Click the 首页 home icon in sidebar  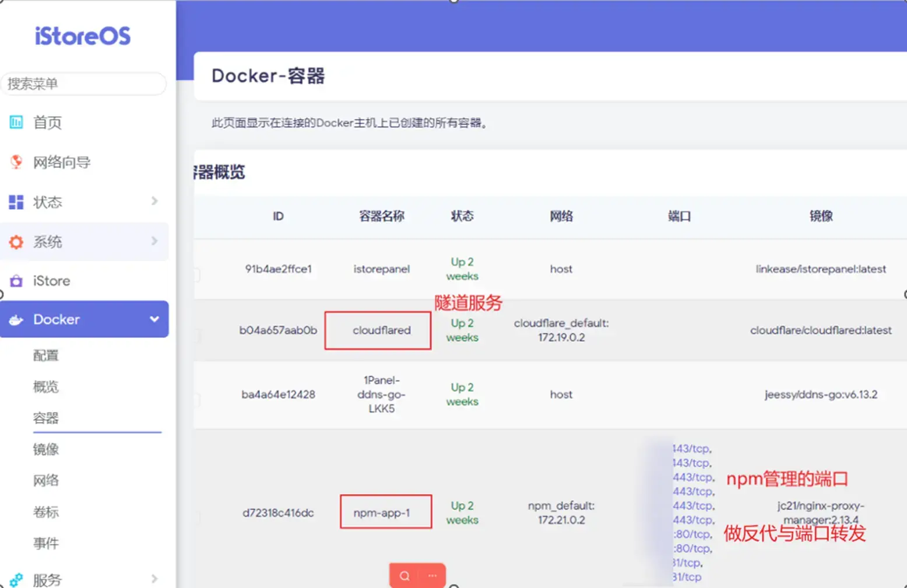pos(16,122)
